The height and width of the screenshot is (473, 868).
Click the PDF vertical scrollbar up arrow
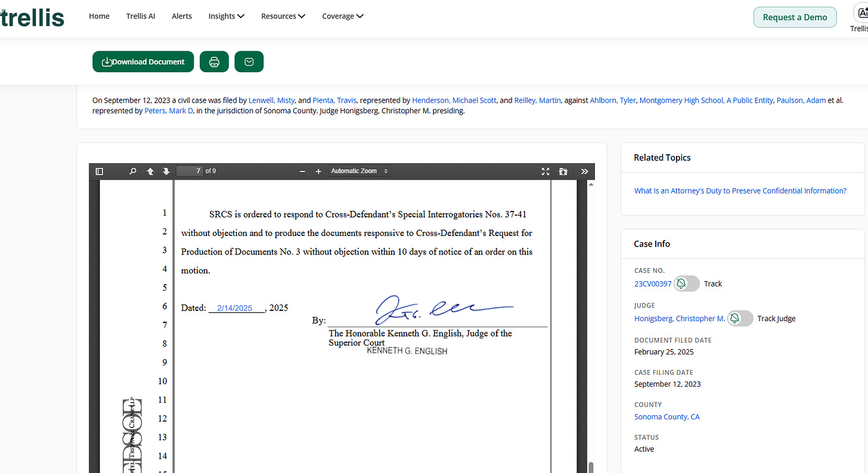pos(591,184)
